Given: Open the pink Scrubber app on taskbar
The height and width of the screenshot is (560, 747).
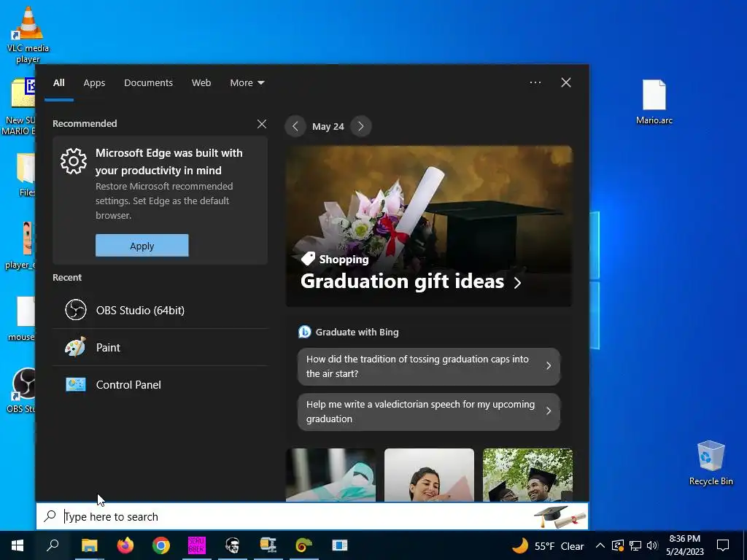Looking at the screenshot, I should (197, 545).
